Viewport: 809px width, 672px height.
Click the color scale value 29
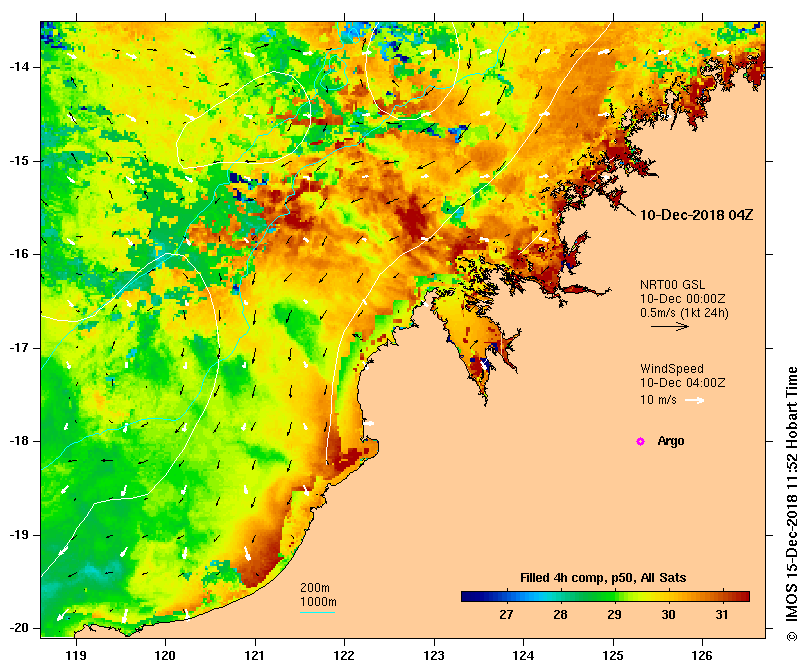(x=614, y=615)
